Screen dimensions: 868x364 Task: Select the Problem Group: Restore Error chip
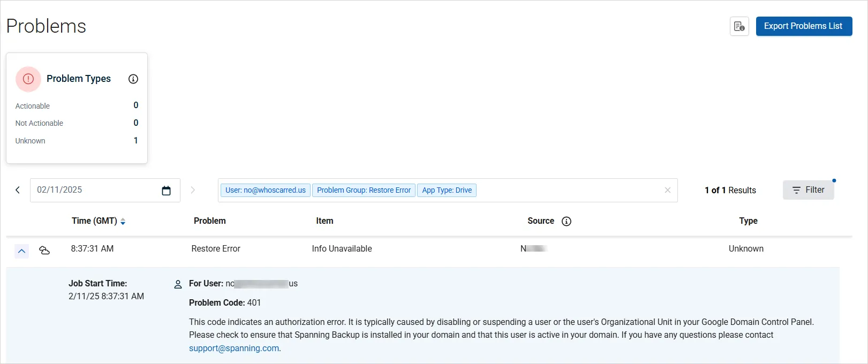[364, 190]
